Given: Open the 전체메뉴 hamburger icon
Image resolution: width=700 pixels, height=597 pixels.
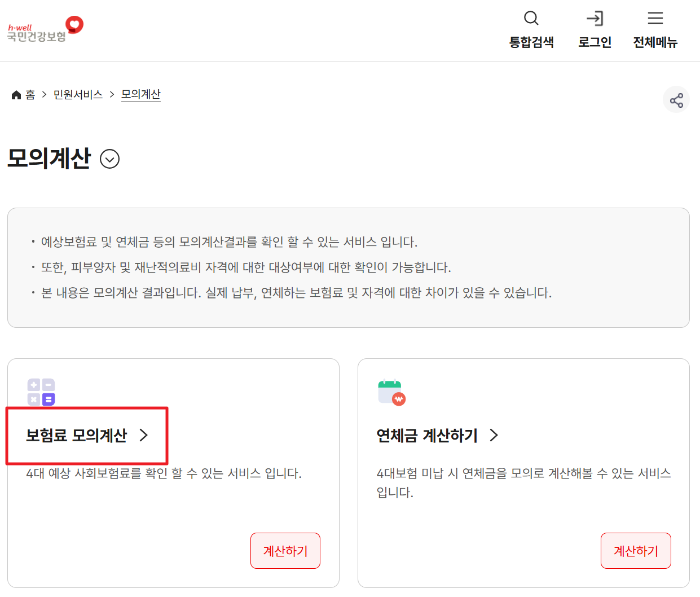Looking at the screenshot, I should 655,18.
